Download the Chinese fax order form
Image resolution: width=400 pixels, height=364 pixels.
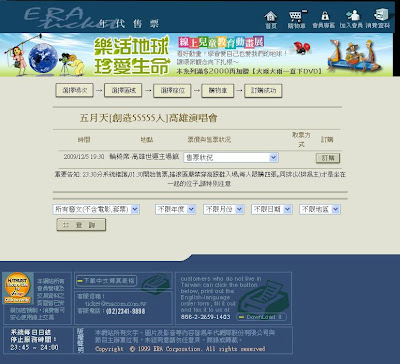(106, 281)
